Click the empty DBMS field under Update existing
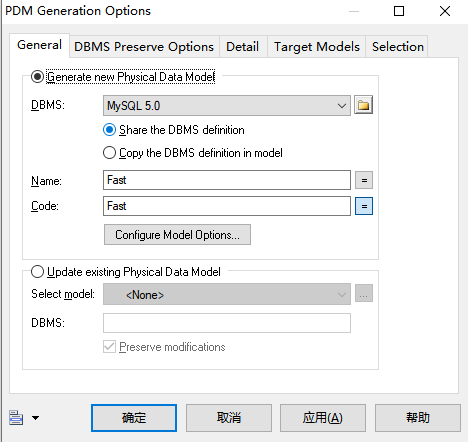Image resolution: width=468 pixels, height=442 pixels. (x=227, y=323)
